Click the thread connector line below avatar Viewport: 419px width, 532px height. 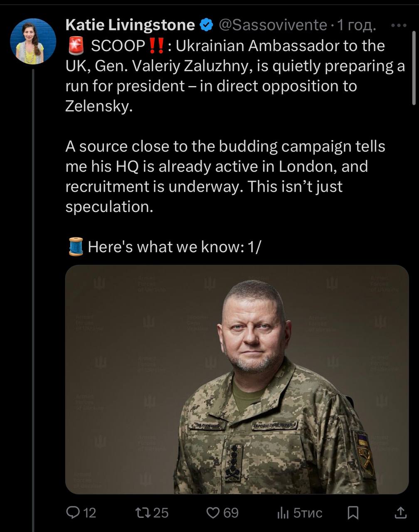coord(33,291)
